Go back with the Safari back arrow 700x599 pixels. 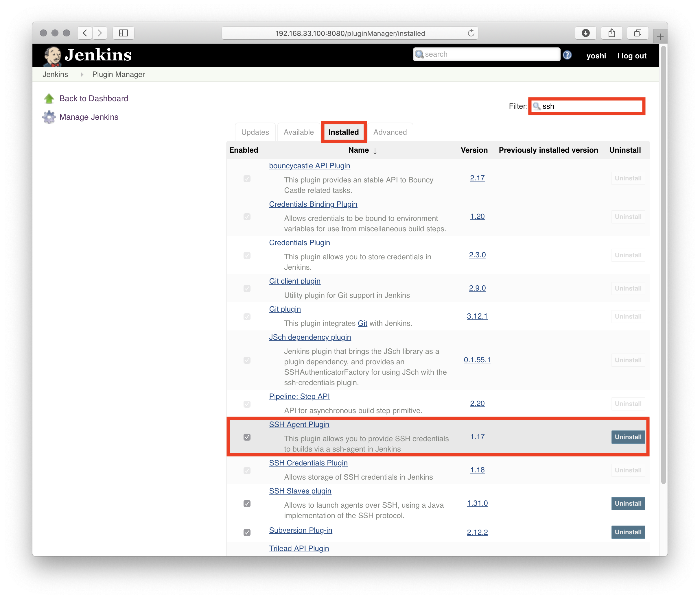tap(85, 33)
